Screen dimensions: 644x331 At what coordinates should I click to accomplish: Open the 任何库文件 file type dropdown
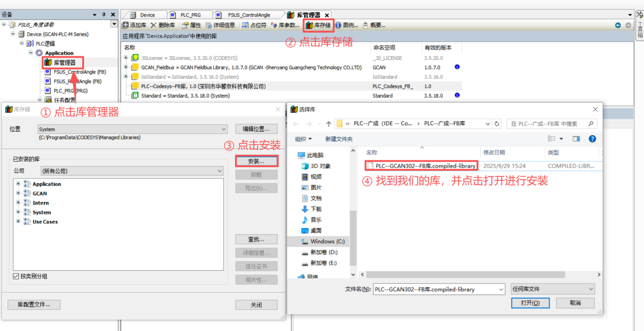(552, 289)
